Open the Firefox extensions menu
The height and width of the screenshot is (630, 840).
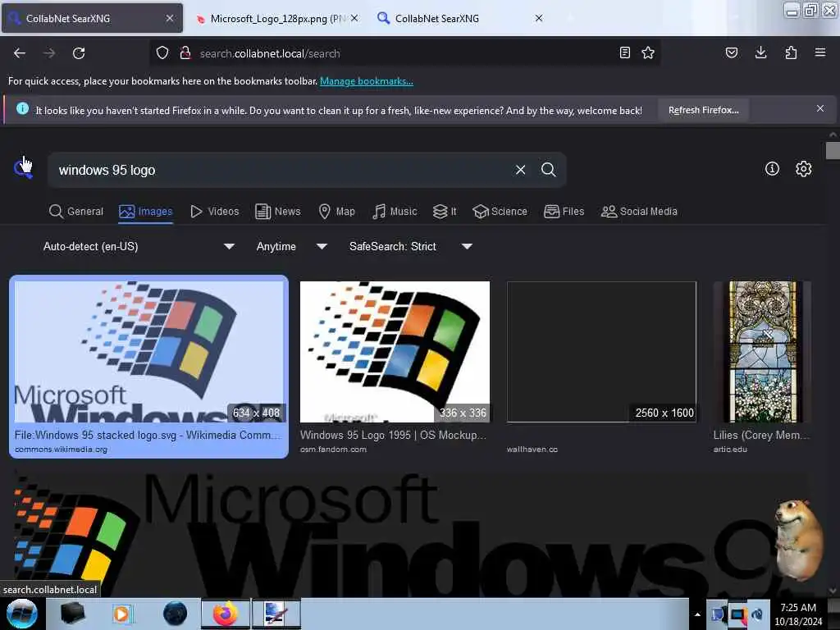point(791,52)
